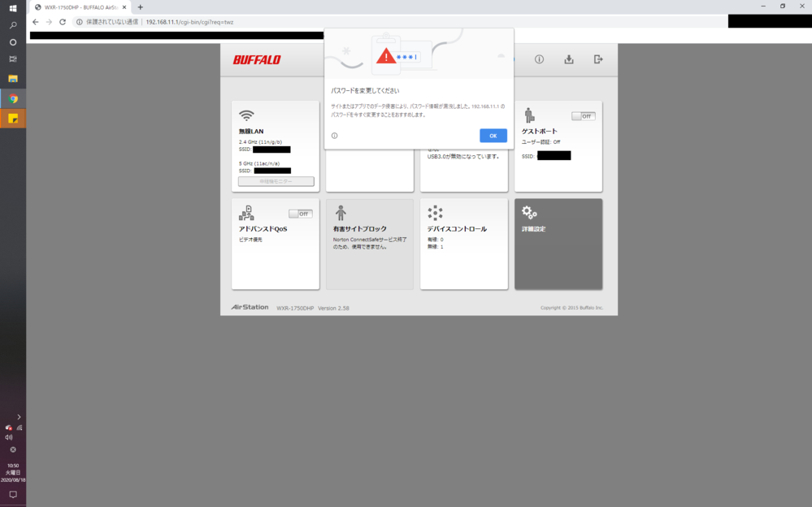Open the Device Control icon

(435, 213)
